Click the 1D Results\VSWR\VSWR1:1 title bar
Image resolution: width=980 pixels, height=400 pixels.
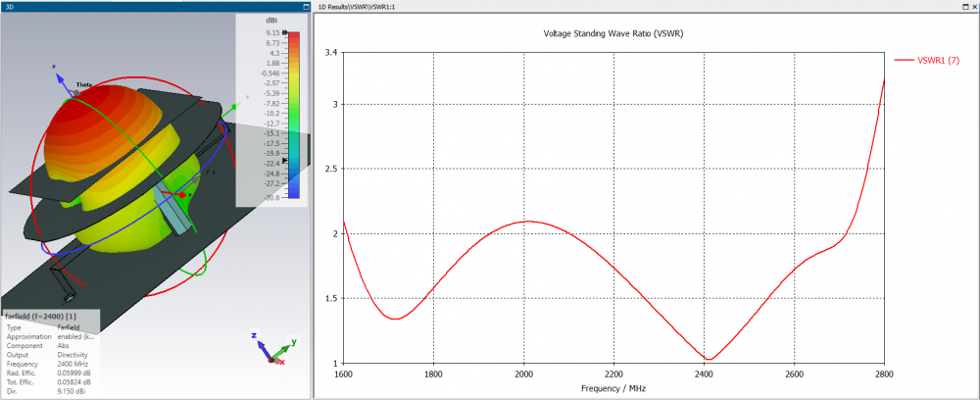point(638,6)
